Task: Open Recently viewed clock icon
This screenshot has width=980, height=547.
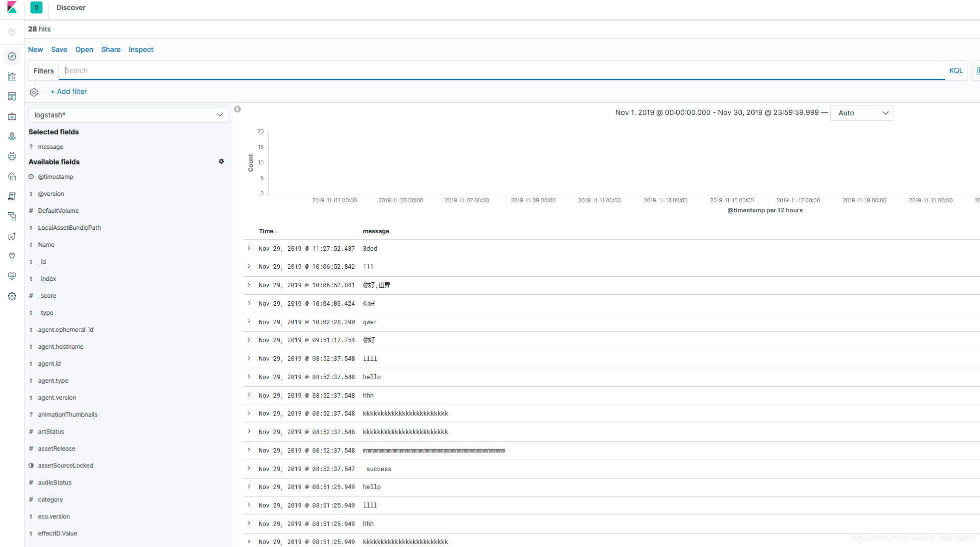Action: (12, 31)
